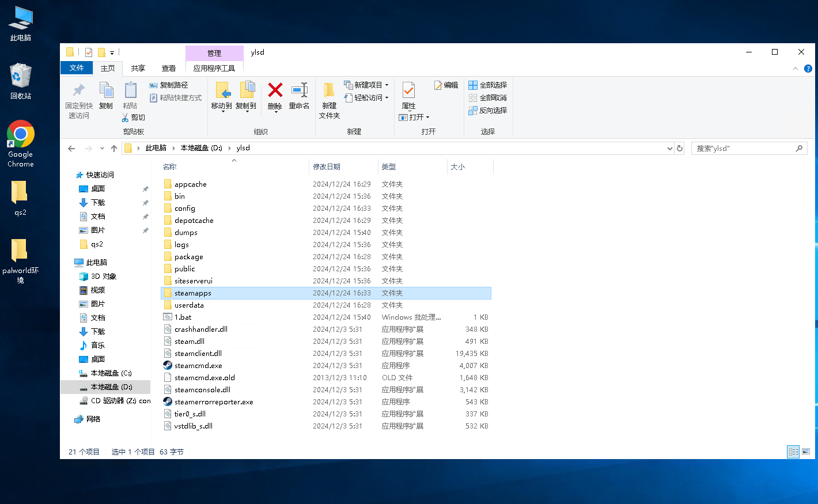Click Copy path (复制路径)
Viewport: 818px width, 504px height.
(x=169, y=85)
